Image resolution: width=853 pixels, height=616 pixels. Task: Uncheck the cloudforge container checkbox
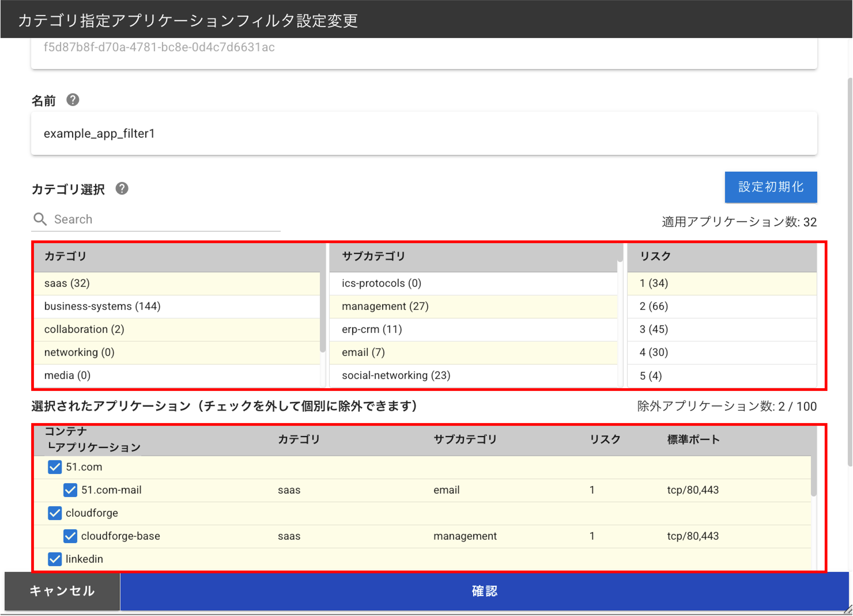(55, 513)
